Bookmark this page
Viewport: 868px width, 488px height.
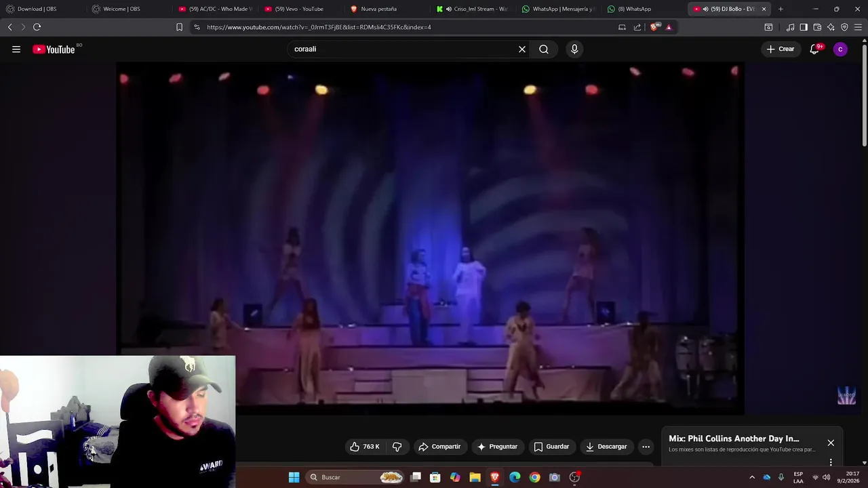[x=179, y=27]
